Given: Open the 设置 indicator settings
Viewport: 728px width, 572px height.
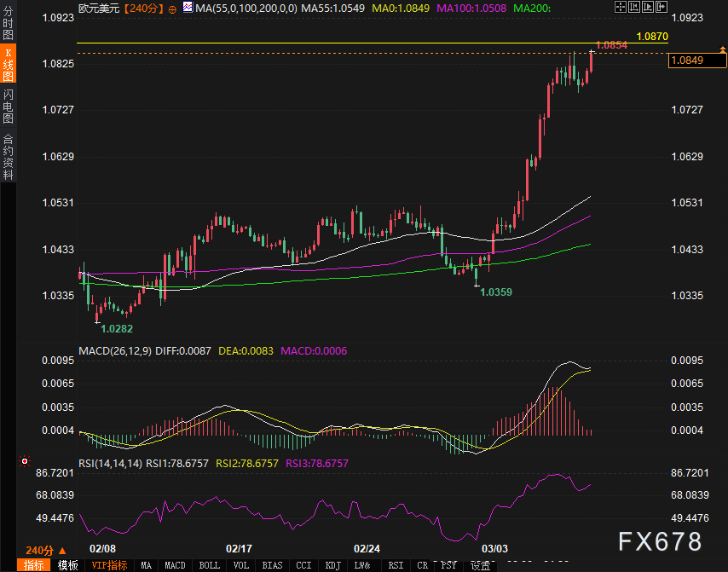Looking at the screenshot, I should tap(481, 565).
